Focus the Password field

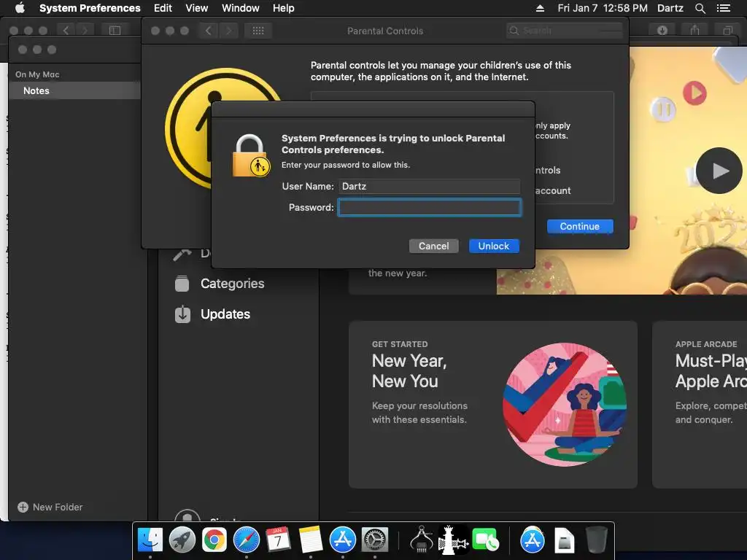tap(429, 208)
